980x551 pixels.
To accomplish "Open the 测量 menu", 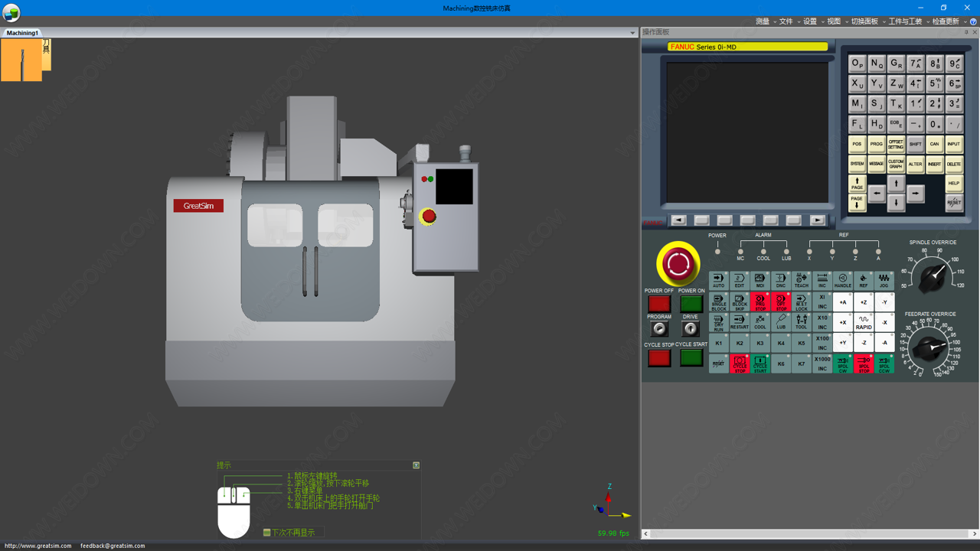I will tap(763, 21).
